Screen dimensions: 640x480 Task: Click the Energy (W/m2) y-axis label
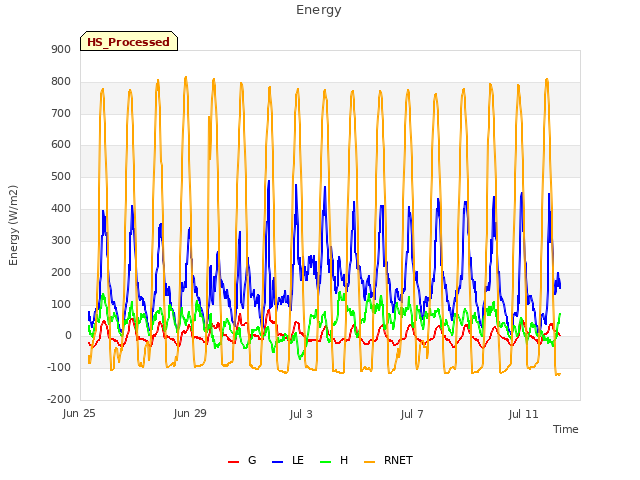click(x=13, y=225)
